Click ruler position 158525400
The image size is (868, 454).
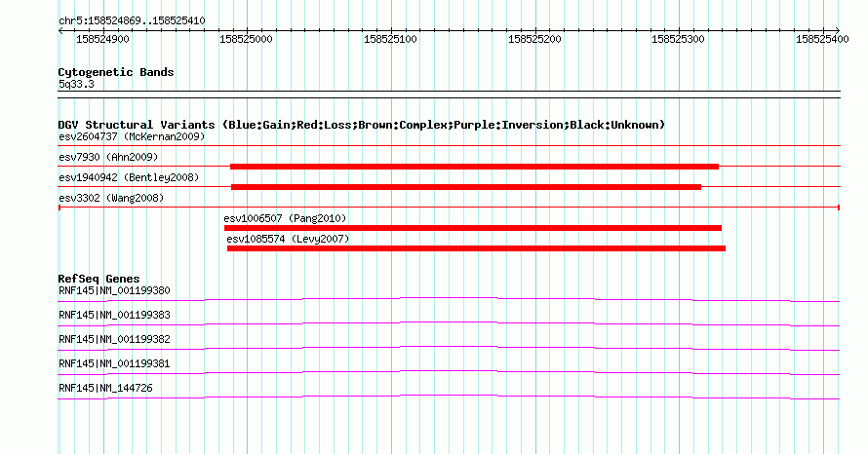[822, 39]
